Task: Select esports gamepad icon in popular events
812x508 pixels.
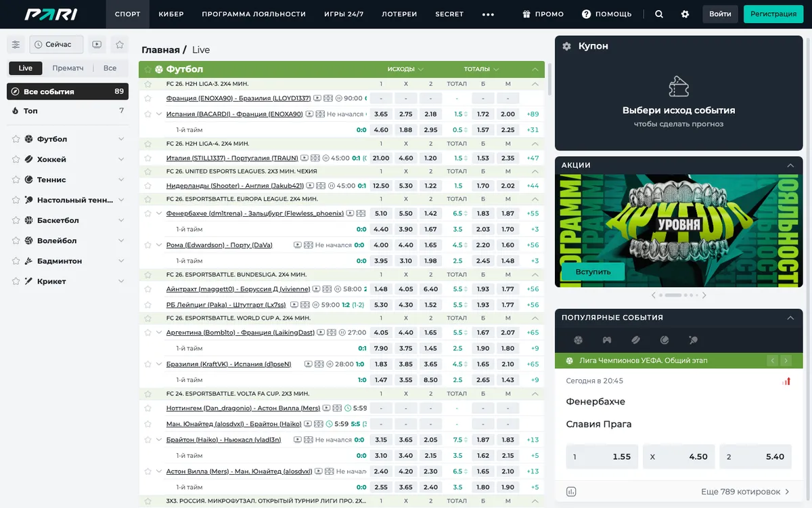Action: coord(607,340)
